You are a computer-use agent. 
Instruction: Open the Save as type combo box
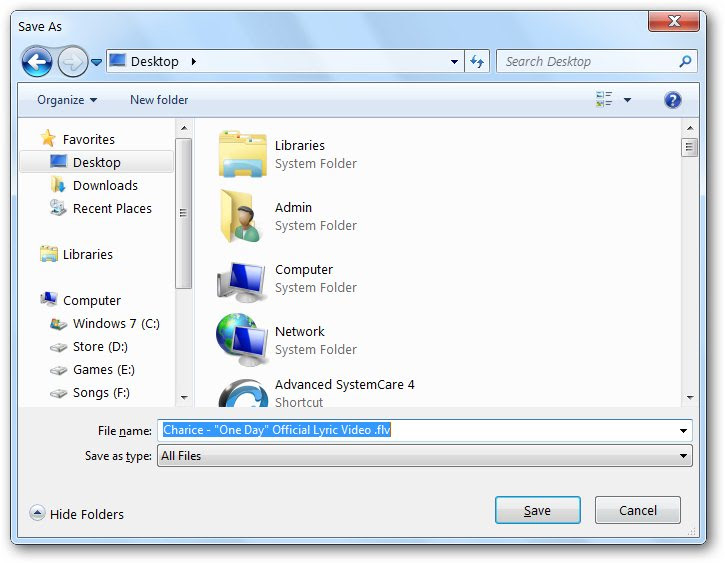(x=424, y=456)
